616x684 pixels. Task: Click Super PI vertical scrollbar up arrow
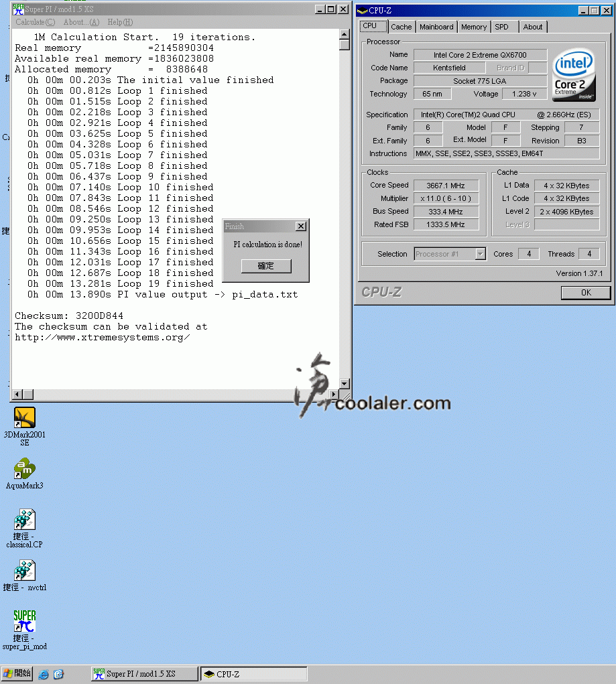tap(345, 34)
